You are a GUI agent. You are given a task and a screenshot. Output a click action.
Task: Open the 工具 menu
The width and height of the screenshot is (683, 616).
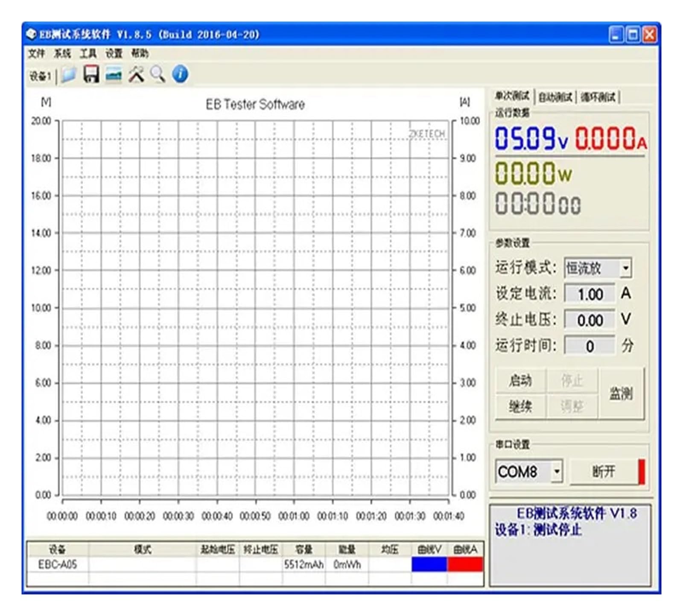pos(88,53)
